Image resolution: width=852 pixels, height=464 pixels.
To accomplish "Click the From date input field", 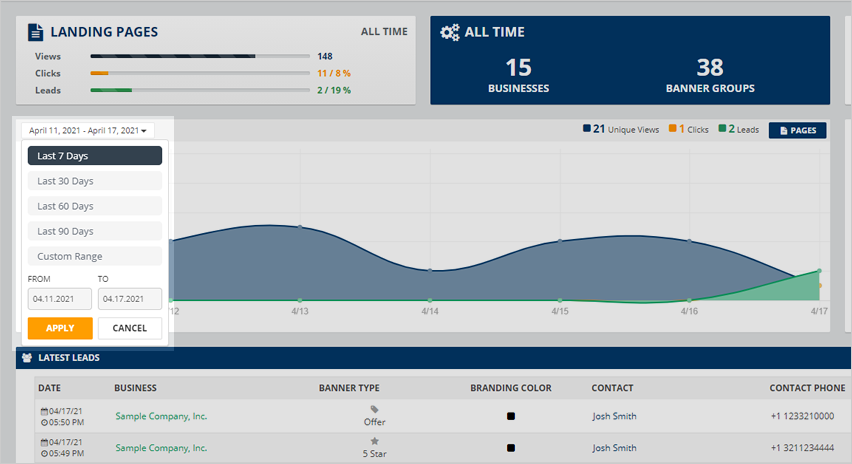I will pos(60,299).
